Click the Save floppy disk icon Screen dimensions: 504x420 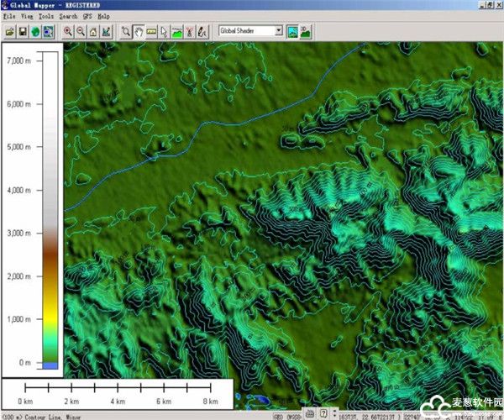click(23, 32)
